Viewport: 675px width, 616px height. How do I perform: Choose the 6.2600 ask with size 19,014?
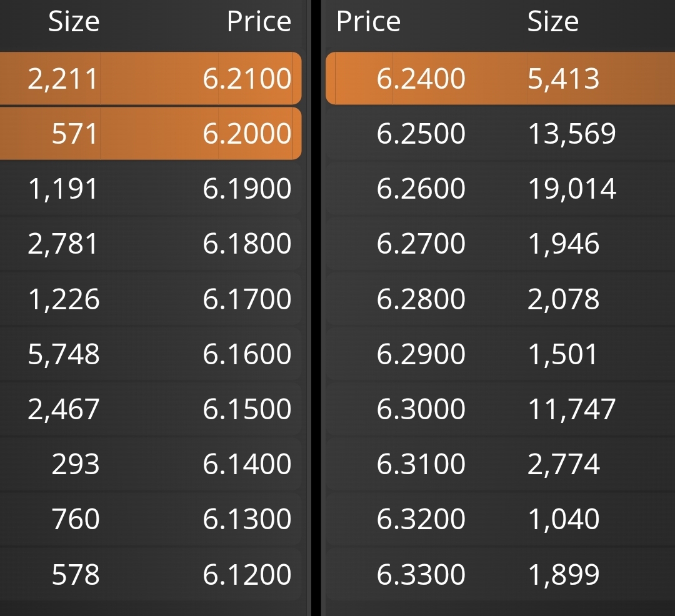pos(500,189)
